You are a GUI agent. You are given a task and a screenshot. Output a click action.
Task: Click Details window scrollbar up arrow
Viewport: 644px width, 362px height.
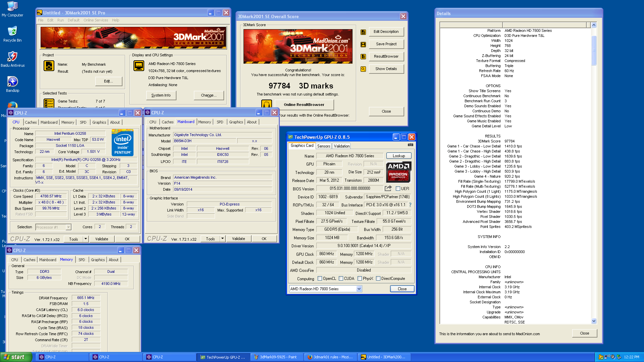click(594, 25)
